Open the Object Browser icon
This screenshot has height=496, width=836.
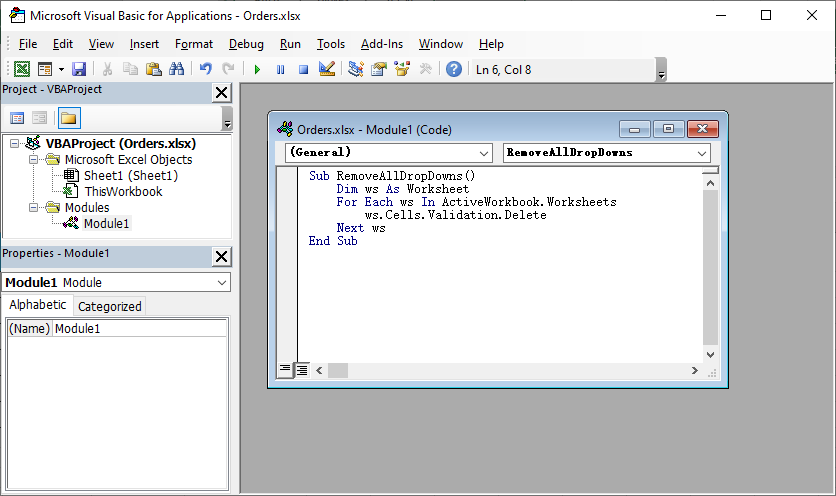pos(402,69)
